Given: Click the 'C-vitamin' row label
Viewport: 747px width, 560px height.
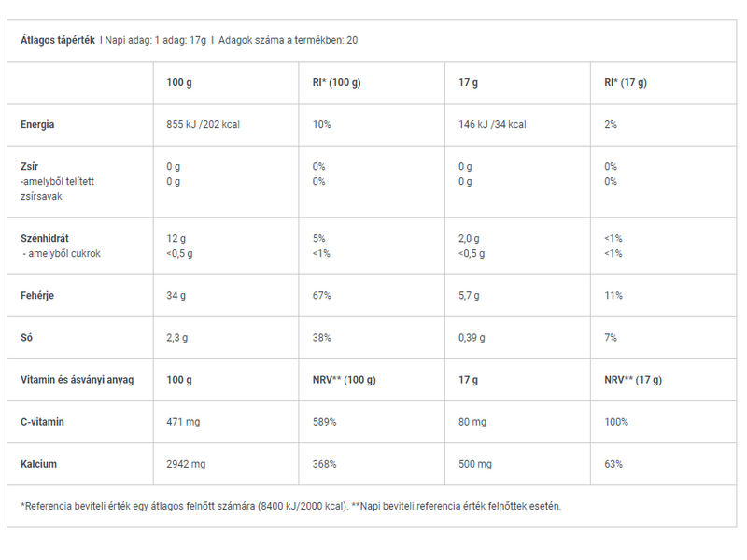Looking at the screenshot, I should coord(42,422).
